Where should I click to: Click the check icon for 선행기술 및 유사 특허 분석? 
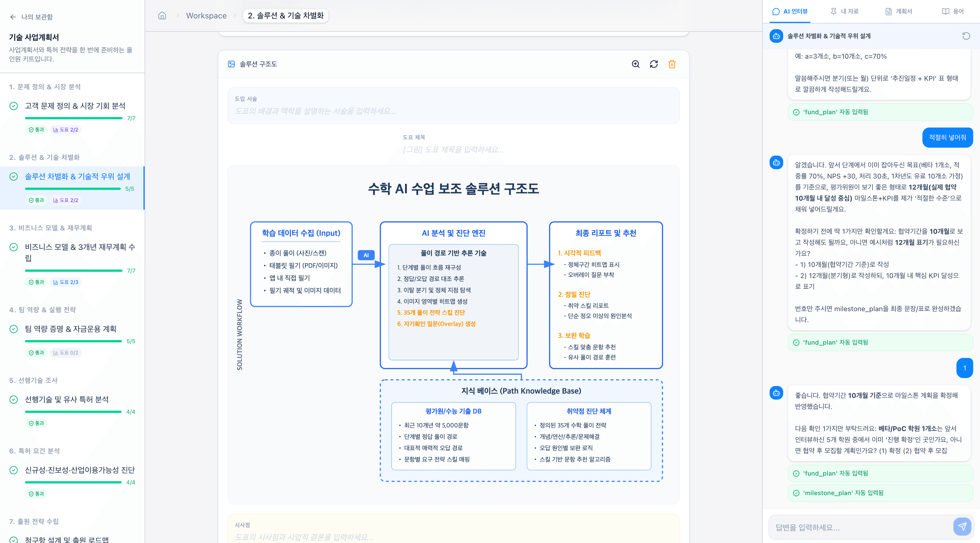pyautogui.click(x=14, y=399)
